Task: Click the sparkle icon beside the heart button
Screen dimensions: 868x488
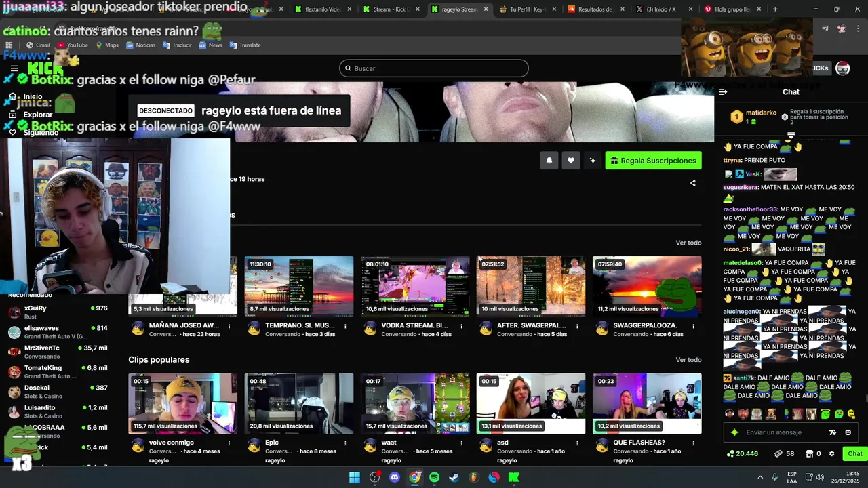Action: (593, 161)
